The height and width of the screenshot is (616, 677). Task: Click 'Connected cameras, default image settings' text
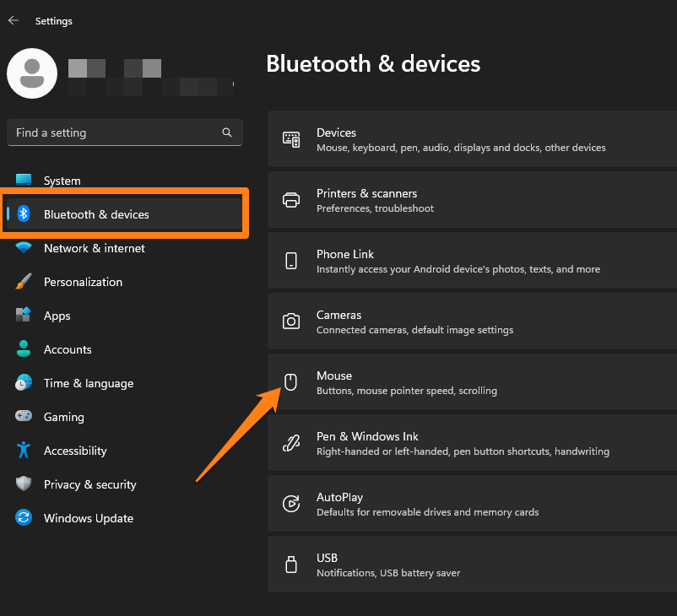point(415,330)
